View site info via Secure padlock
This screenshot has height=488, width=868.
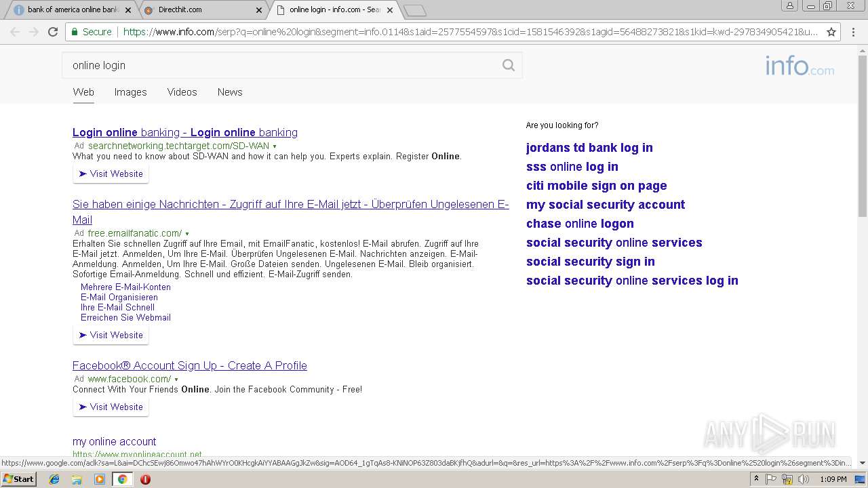[x=92, y=32]
